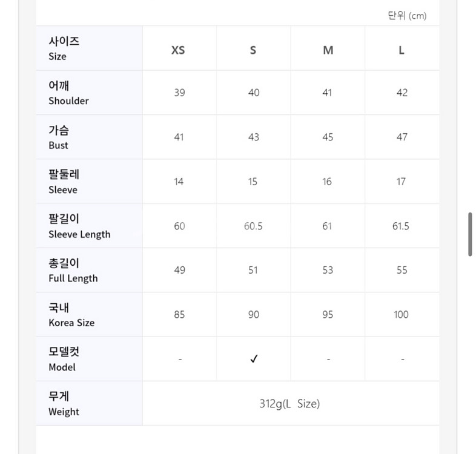Select the Korea size value 100
Image resolution: width=476 pixels, height=454 pixels.
(x=401, y=315)
